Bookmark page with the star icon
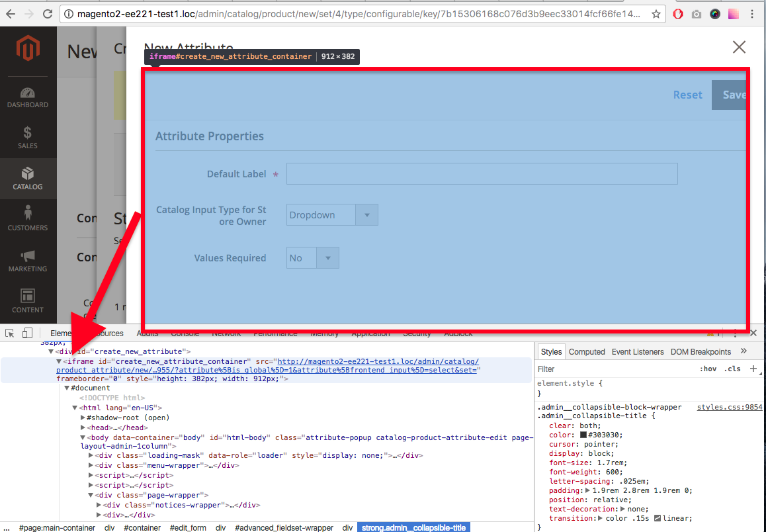The image size is (766, 532). (656, 14)
